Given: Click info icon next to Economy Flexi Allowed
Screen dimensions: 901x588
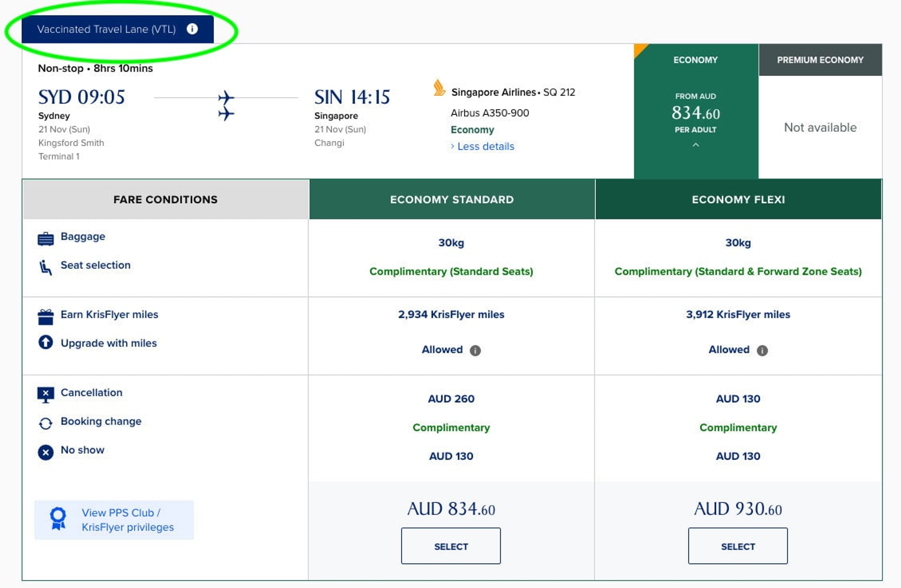Looking at the screenshot, I should tap(762, 350).
